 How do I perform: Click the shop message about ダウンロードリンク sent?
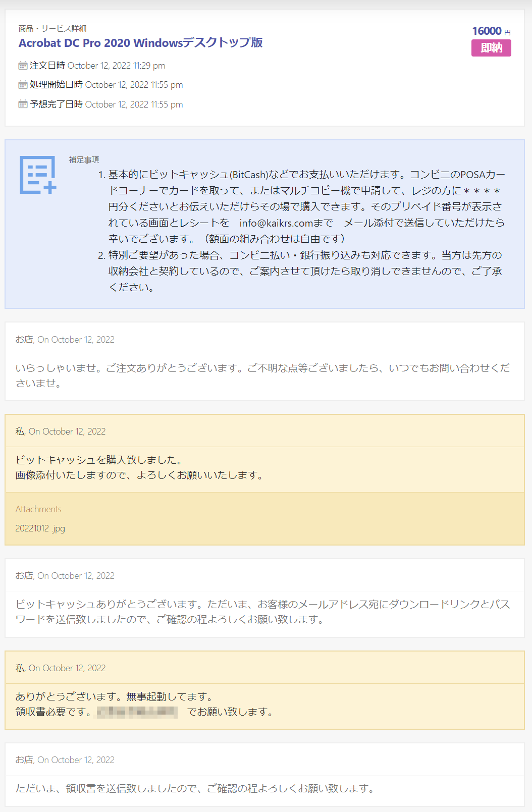coord(262,612)
